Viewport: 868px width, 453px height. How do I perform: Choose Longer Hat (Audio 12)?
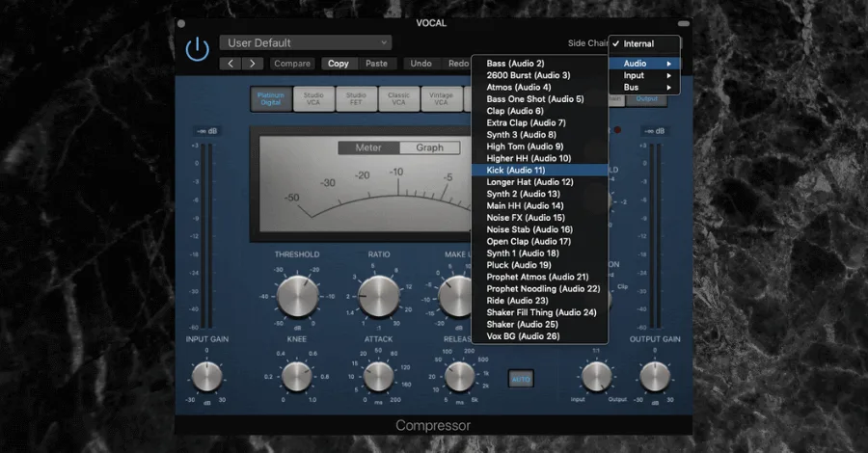coord(539,182)
